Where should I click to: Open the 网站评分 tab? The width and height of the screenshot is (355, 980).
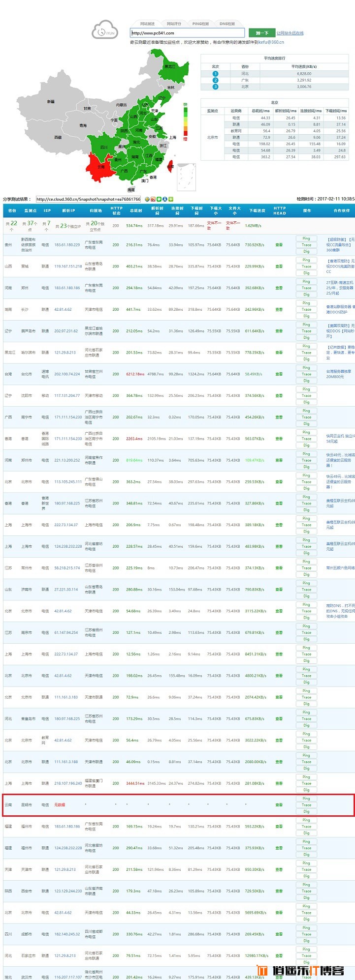(174, 24)
